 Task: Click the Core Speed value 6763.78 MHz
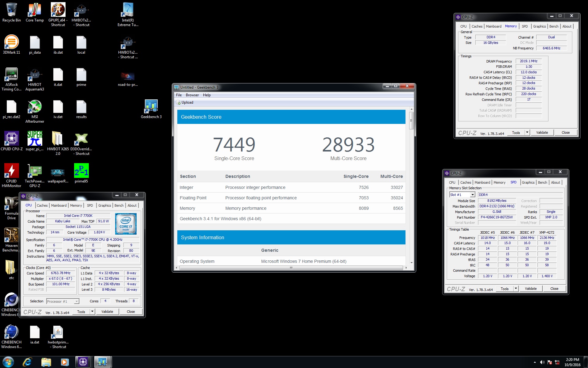[61, 273]
